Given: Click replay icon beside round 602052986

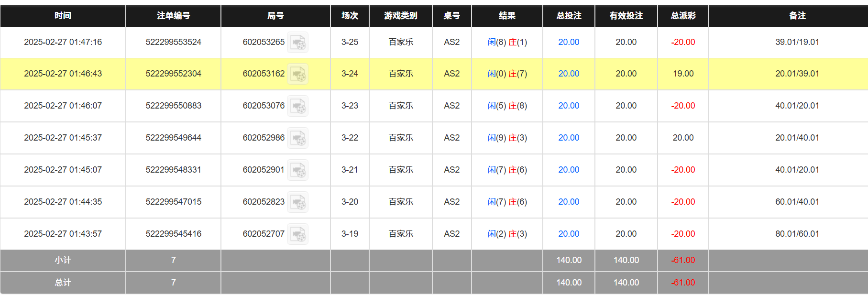Looking at the screenshot, I should [x=297, y=138].
